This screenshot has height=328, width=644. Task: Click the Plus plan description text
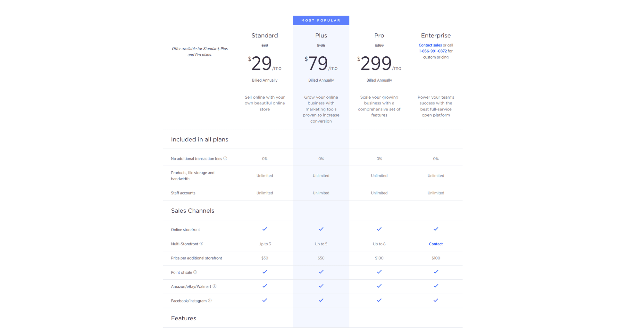pyautogui.click(x=321, y=109)
